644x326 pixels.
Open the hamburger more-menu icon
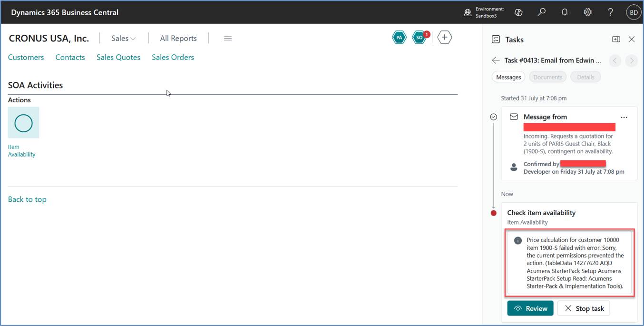(x=228, y=39)
